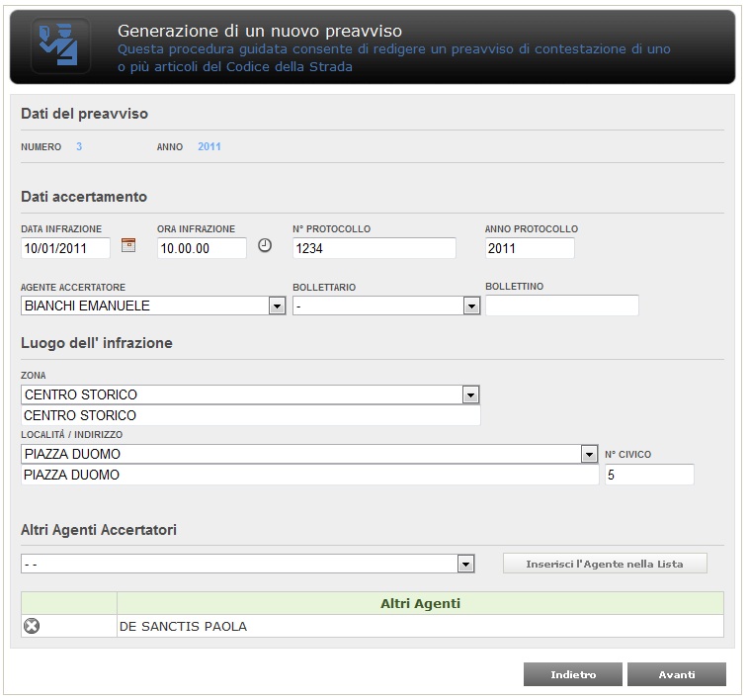The width and height of the screenshot is (749, 700).
Task: Select the N° Protocollo input field
Action: [x=374, y=248]
